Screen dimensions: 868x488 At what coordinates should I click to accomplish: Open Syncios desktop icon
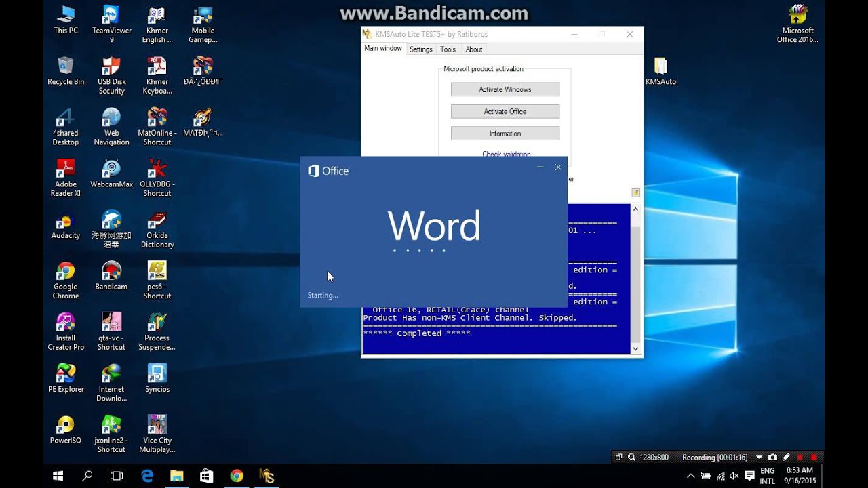coord(157,378)
